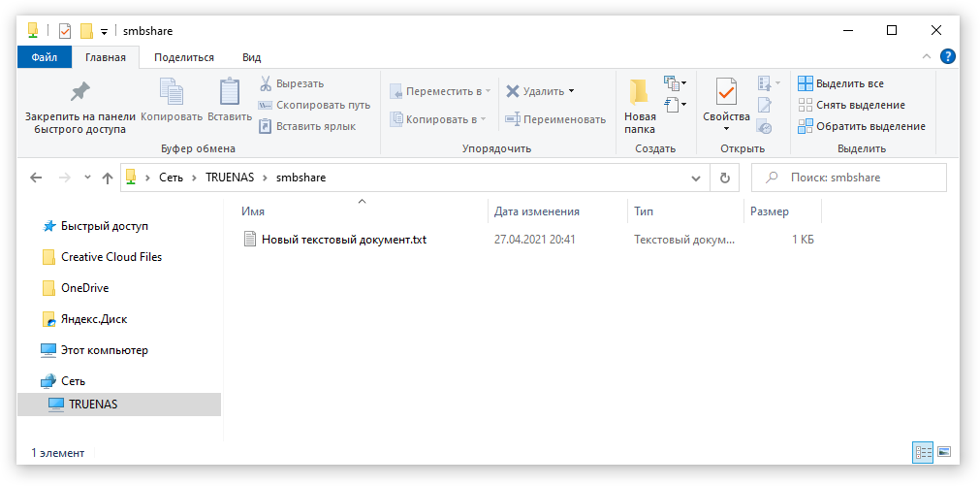Switch to Поделиться tab
Viewport: 980px width, 486px height.
(x=184, y=57)
